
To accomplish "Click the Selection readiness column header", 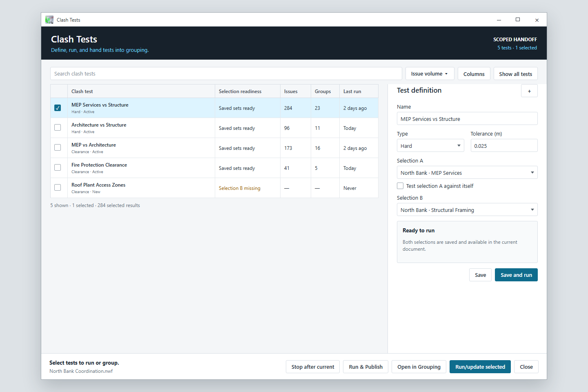I will [240, 91].
